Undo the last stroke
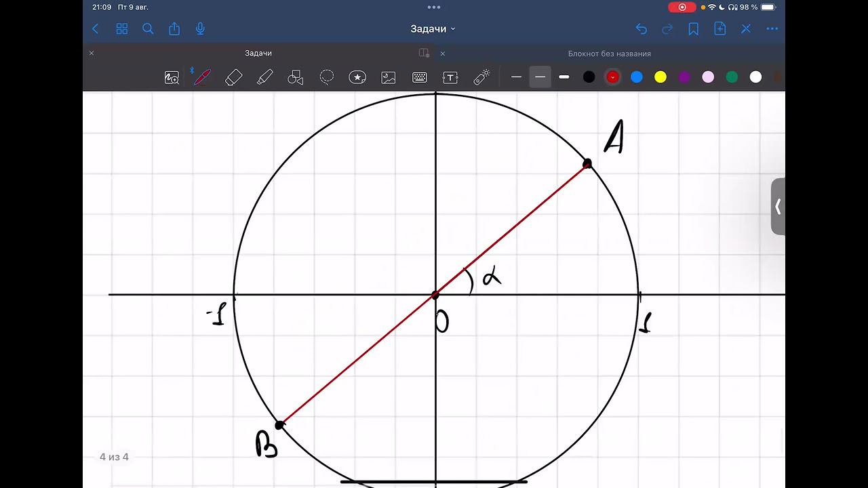This screenshot has width=868, height=488. (x=642, y=28)
